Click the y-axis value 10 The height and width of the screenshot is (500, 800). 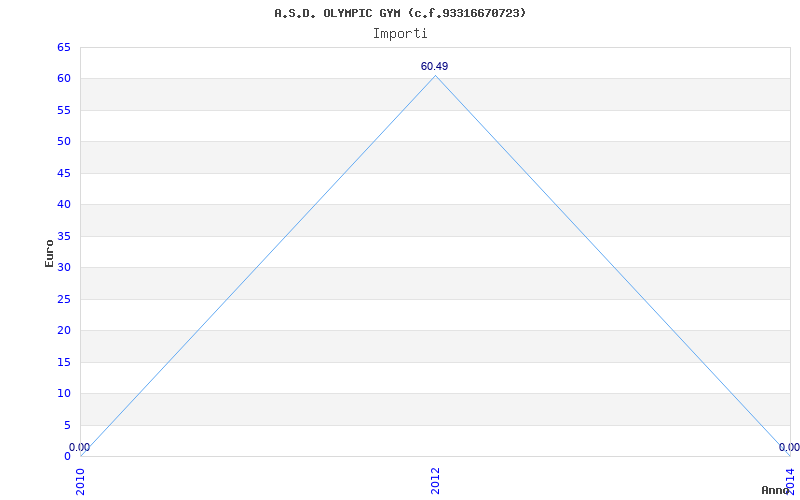tap(64, 393)
